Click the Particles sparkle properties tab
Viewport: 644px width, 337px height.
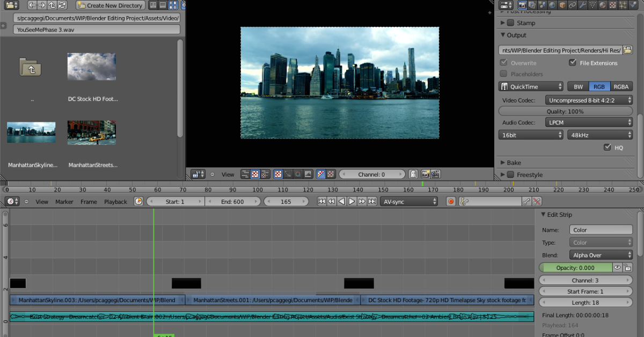click(624, 5)
